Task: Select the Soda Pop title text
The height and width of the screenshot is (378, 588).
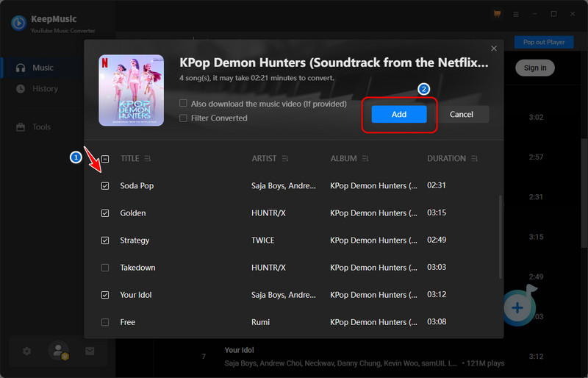Action: 137,186
